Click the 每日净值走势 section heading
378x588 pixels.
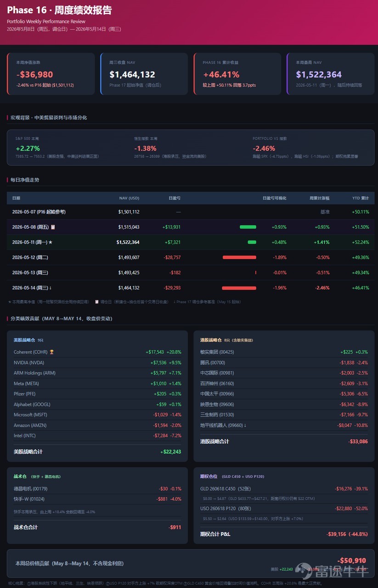[x=25, y=180]
